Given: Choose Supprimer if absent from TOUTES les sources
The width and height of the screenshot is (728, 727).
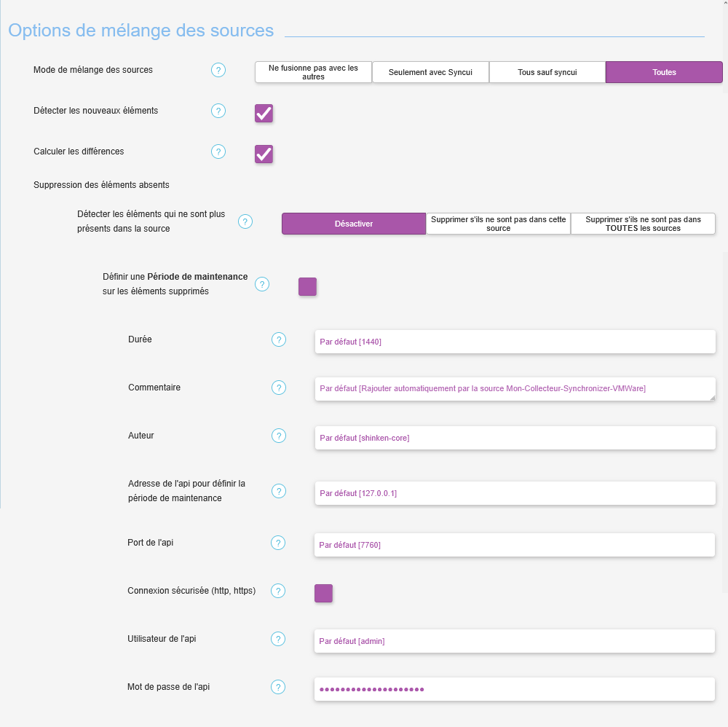Looking at the screenshot, I should point(643,224).
